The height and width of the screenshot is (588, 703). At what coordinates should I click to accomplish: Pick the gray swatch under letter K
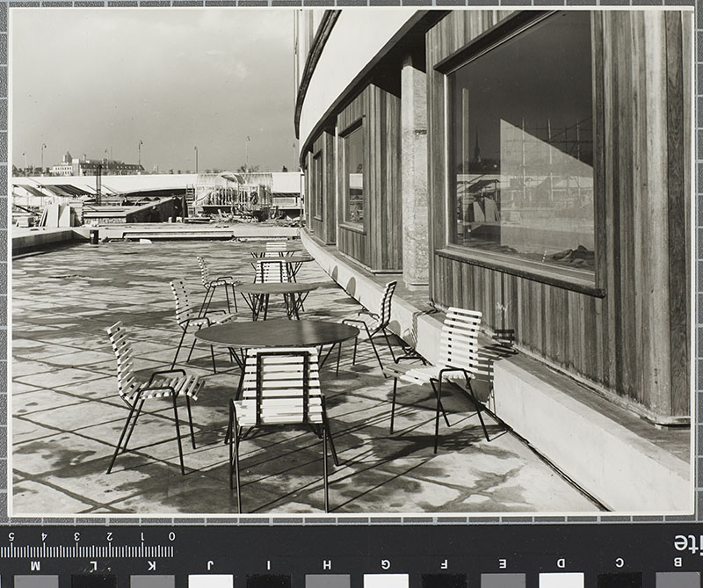(152, 580)
